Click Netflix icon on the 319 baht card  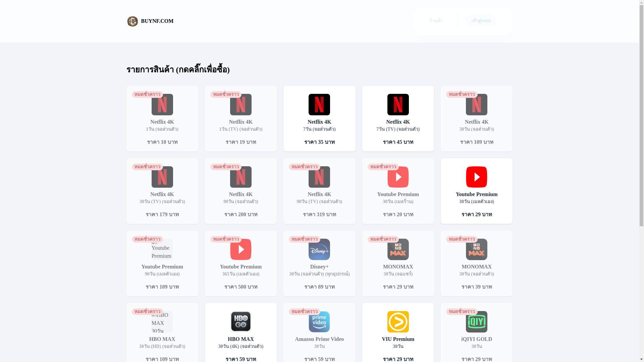click(319, 177)
